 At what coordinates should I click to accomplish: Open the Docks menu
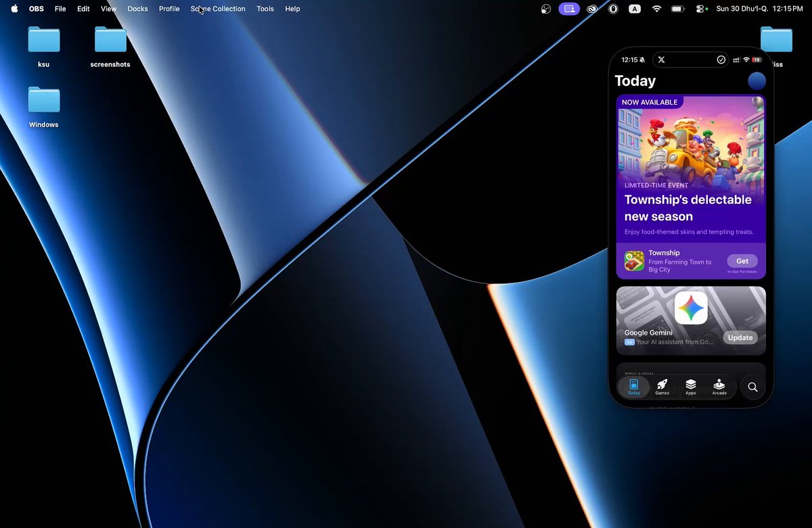click(137, 9)
